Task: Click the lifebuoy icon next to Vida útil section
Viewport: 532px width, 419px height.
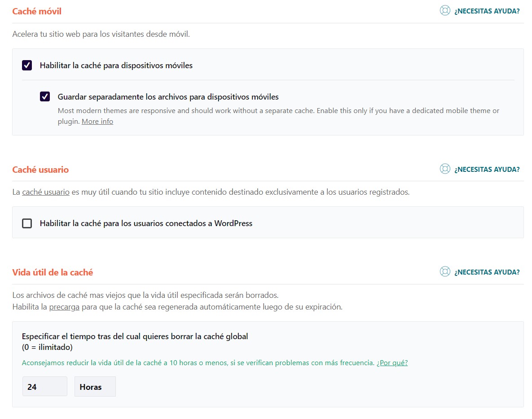Action: (x=445, y=271)
